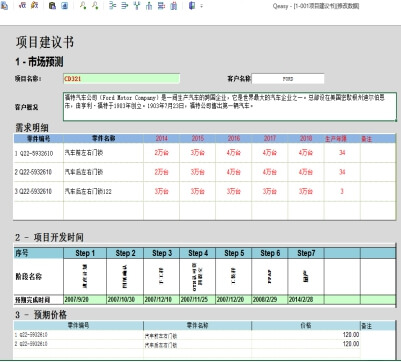401x362 pixels.
Task: Select 2018 column header in demand table
Action: pos(306,138)
